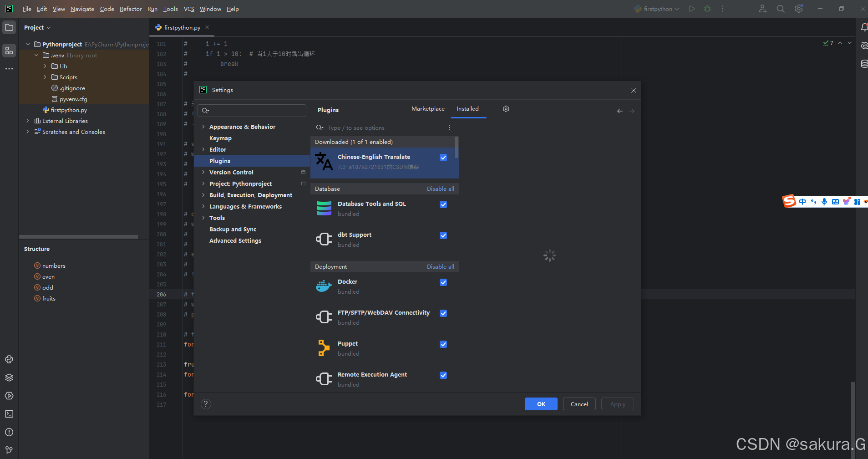Close the firstpython.py editor tab

(207, 27)
